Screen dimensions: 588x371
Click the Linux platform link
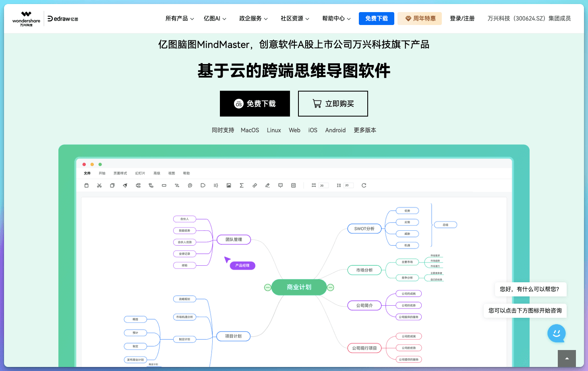coord(274,130)
